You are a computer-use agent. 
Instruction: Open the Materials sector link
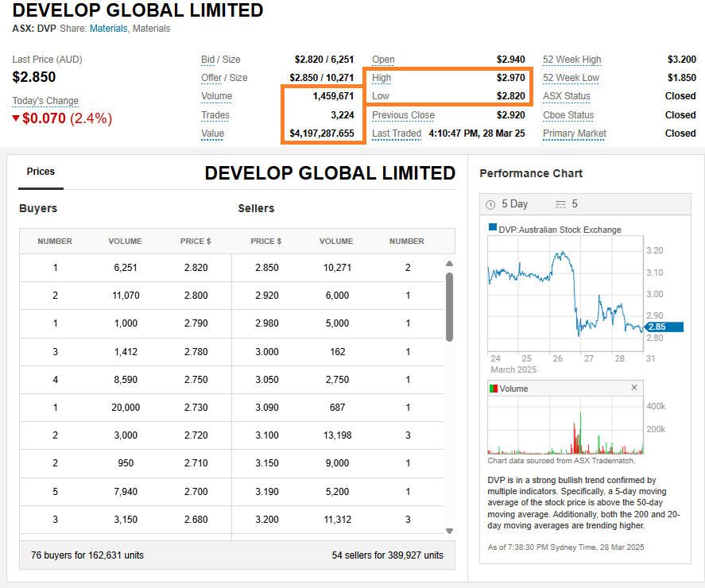tap(108, 29)
